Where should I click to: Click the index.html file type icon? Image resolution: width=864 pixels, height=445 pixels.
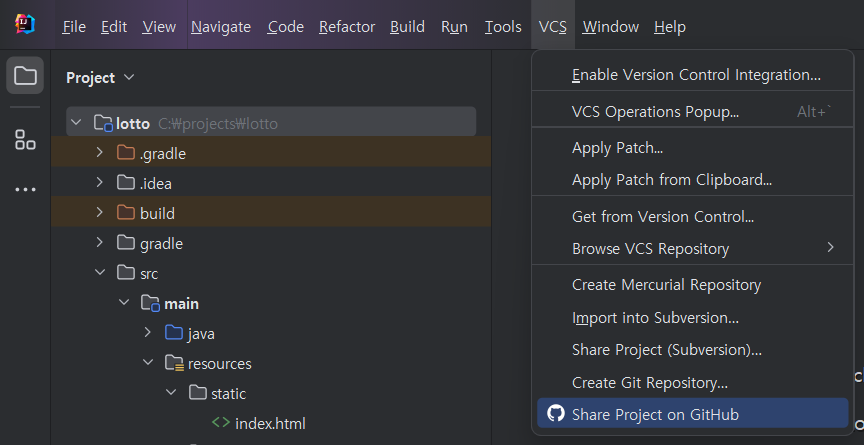tap(221, 423)
